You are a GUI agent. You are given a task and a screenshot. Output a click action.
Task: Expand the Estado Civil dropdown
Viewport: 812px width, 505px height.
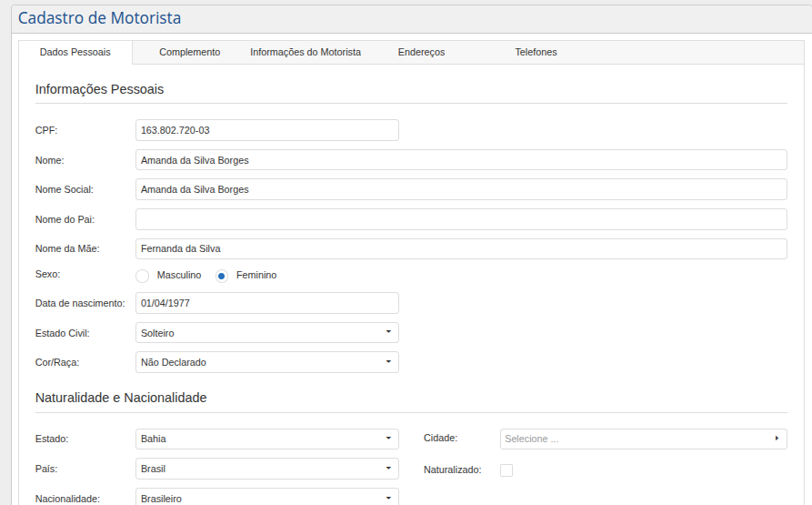pos(266,333)
